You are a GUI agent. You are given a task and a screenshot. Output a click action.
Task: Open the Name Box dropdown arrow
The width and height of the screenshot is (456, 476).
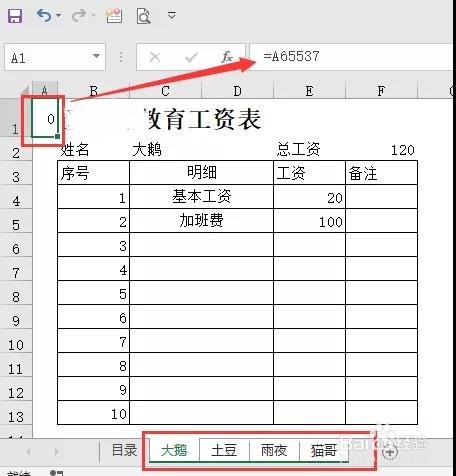coord(97,56)
